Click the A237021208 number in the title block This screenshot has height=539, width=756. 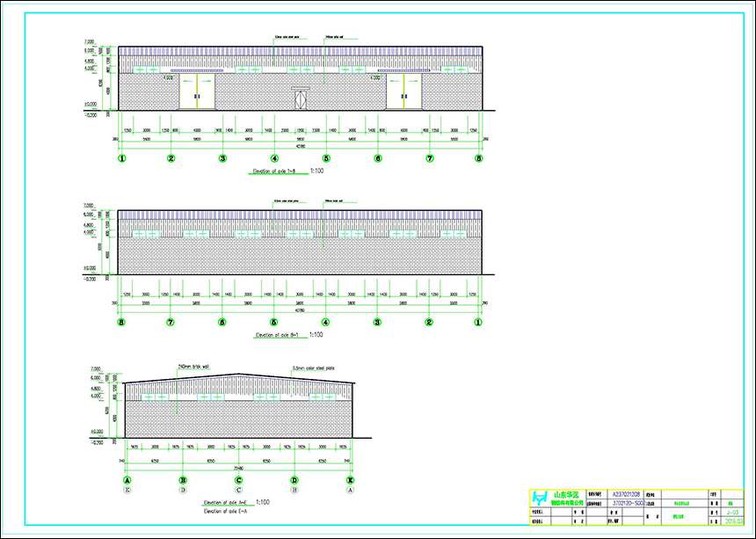tap(626, 494)
